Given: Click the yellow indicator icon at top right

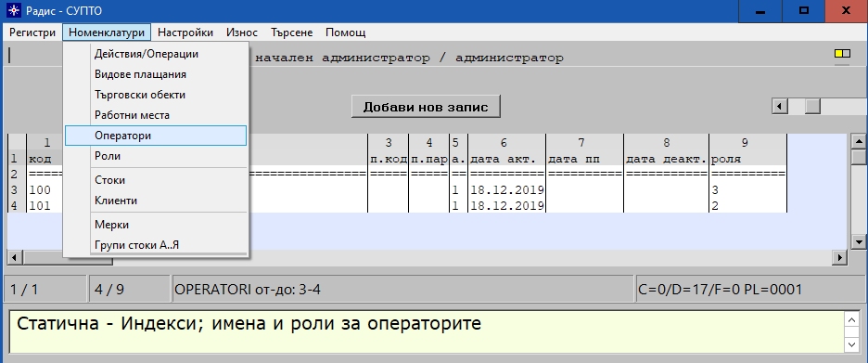Looking at the screenshot, I should pyautogui.click(x=842, y=54).
